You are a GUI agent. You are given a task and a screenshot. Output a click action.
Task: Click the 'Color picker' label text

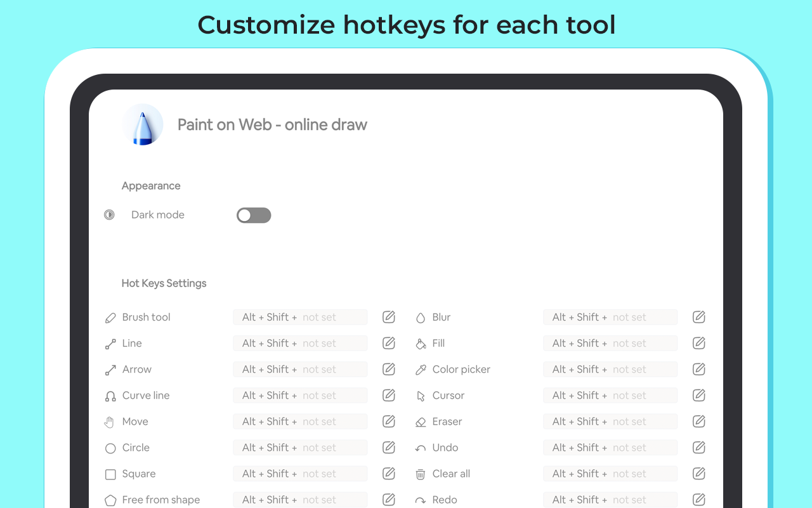pyautogui.click(x=461, y=370)
